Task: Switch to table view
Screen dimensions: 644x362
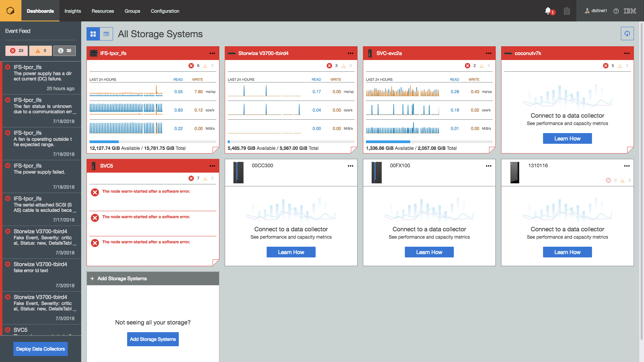Action: (x=106, y=34)
